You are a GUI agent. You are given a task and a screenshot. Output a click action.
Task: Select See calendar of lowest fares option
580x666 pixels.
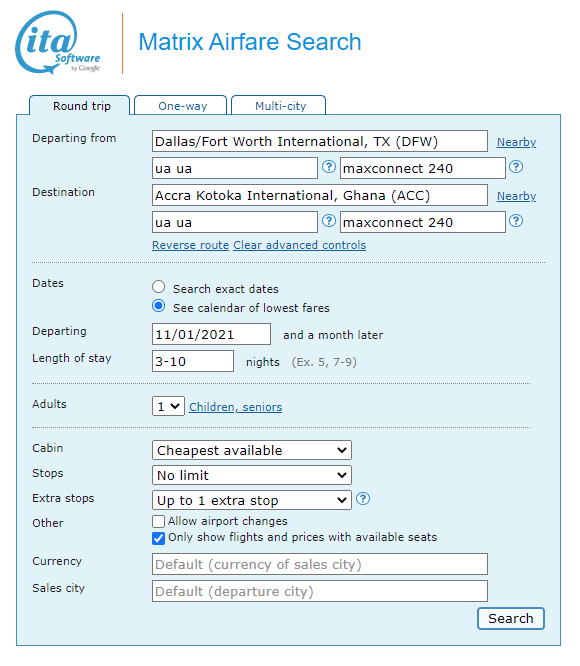(x=159, y=306)
